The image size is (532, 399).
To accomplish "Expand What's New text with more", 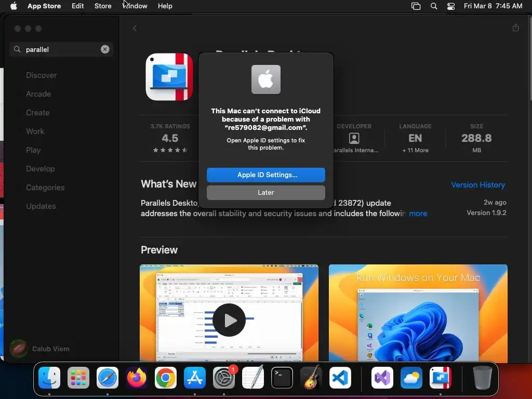I will point(418,214).
